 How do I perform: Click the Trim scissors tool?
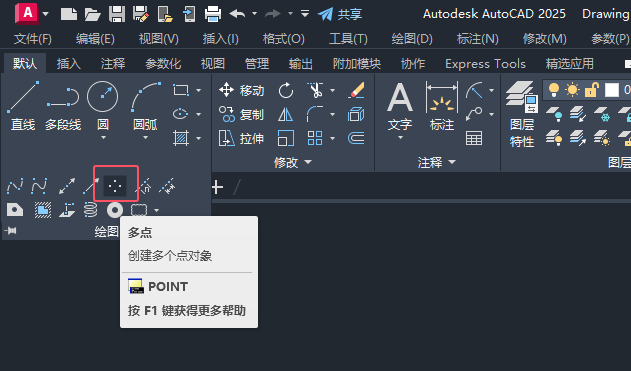point(315,90)
